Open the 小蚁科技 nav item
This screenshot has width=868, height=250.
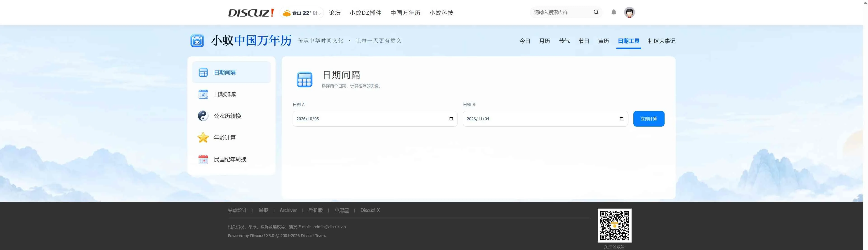coord(441,13)
